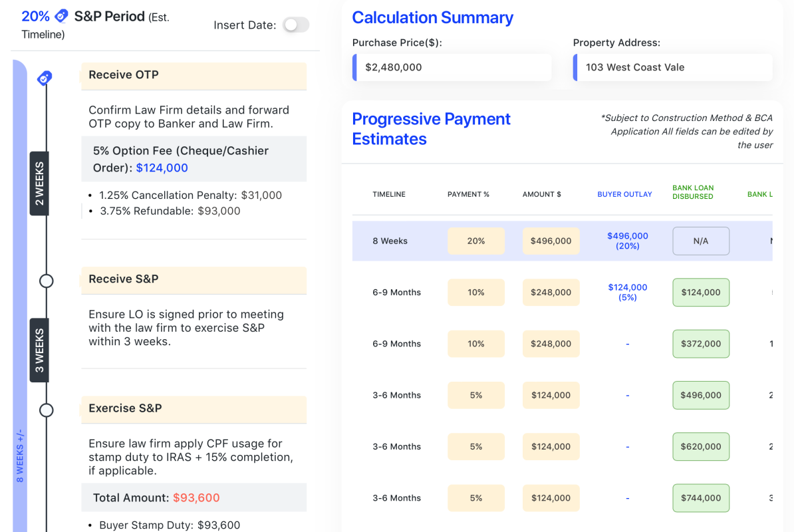Click the N/A bank loan field
The width and height of the screenshot is (794, 532).
[701, 241]
